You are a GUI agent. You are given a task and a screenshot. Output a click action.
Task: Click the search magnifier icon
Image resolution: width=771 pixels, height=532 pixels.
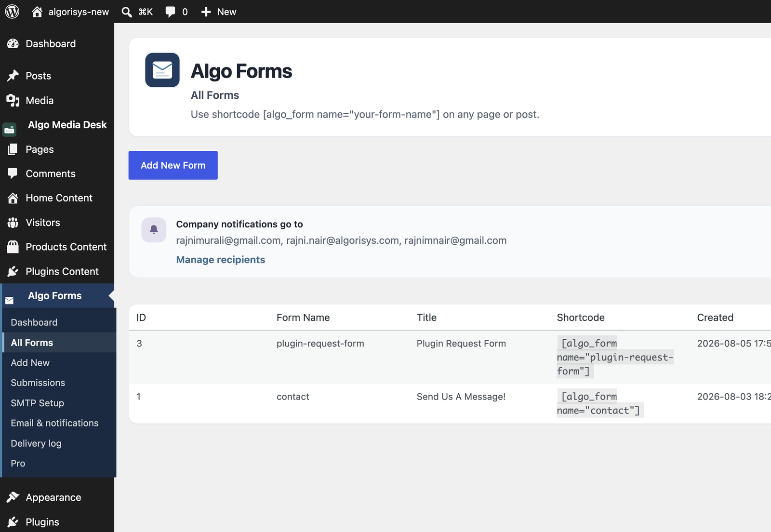127,12
